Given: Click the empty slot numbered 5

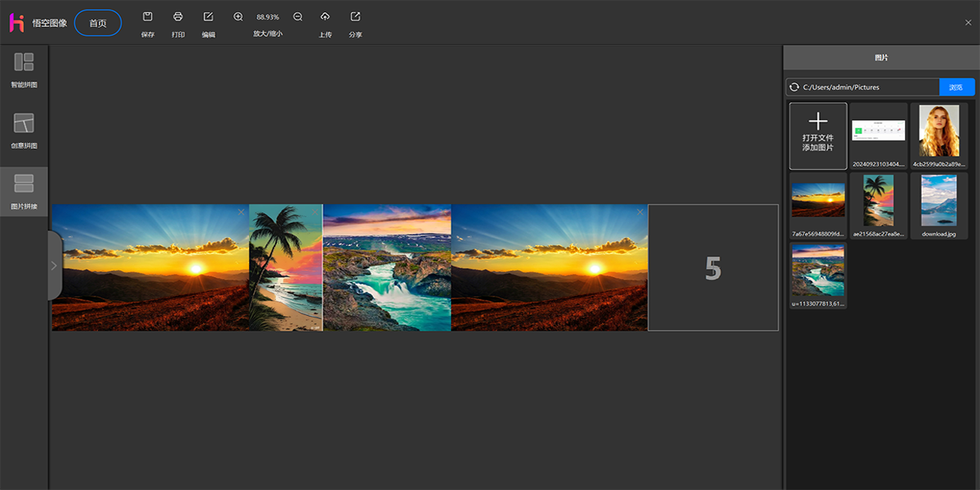Looking at the screenshot, I should pos(713,268).
